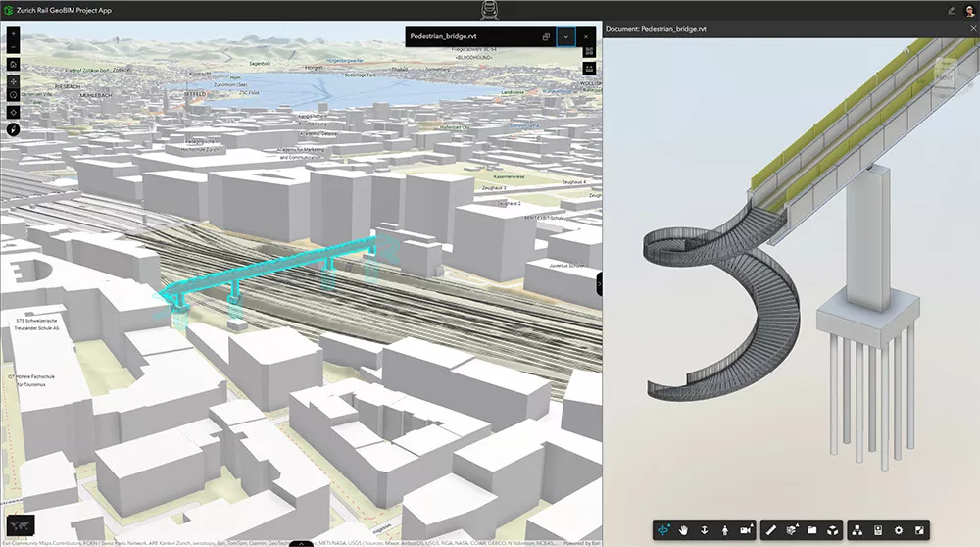Expand the bottom panel chevron on map

302,542
